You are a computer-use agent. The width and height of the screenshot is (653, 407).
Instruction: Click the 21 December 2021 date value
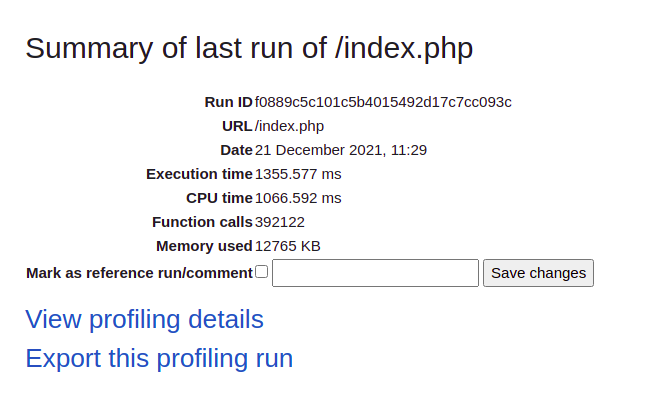(x=341, y=150)
